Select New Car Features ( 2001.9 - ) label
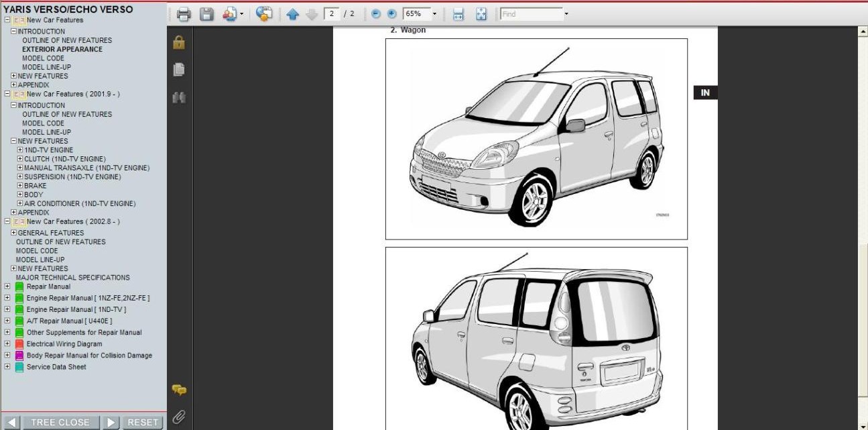This screenshot has width=868, height=430. click(x=73, y=94)
